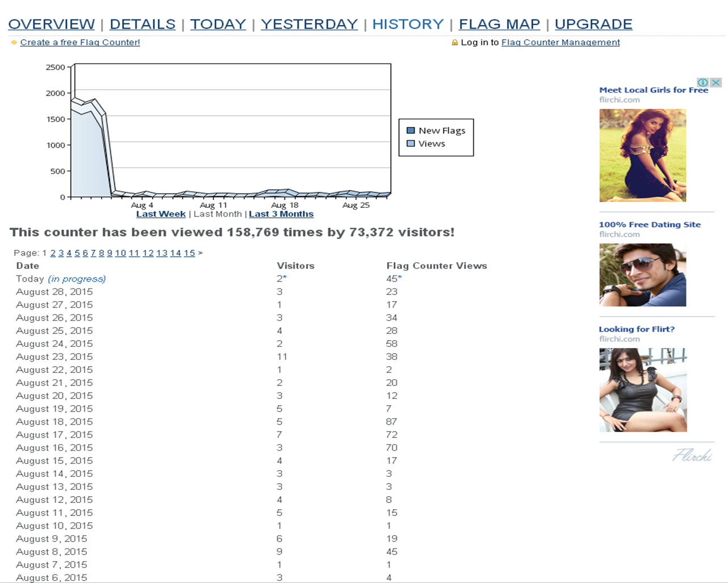Viewport: 728px width, 583px height.
Task: Click the star icon beside Create a free Flag Counter
Action: click(14, 43)
